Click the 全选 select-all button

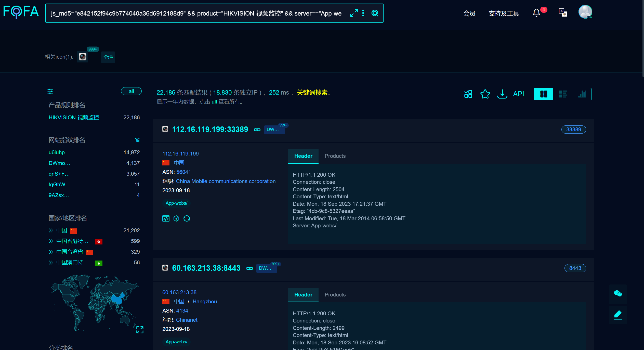pos(108,57)
